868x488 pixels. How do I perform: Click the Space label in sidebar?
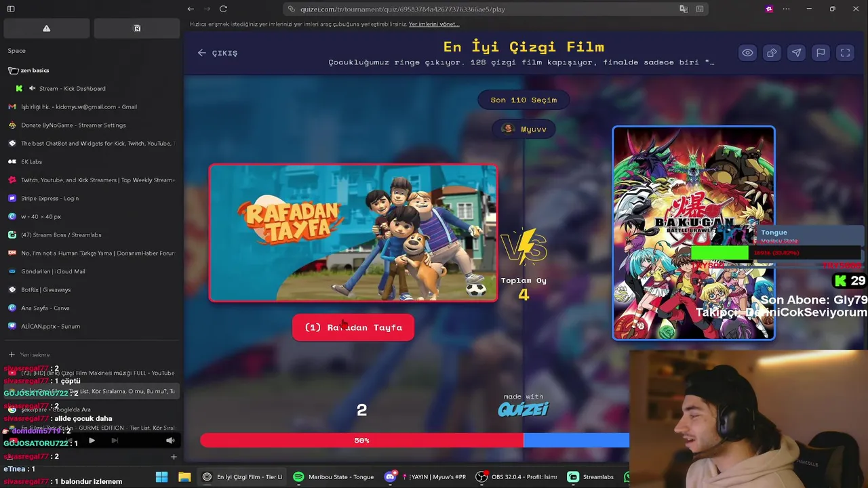tap(17, 51)
